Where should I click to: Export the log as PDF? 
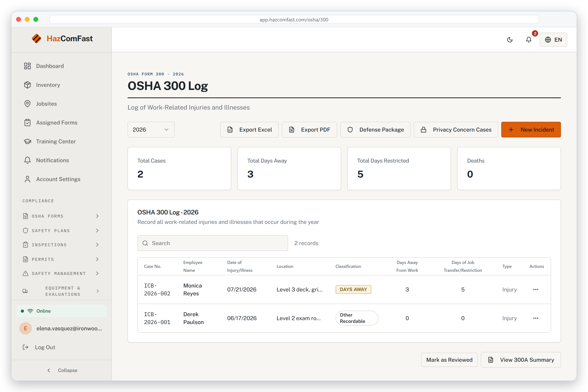[310, 129]
